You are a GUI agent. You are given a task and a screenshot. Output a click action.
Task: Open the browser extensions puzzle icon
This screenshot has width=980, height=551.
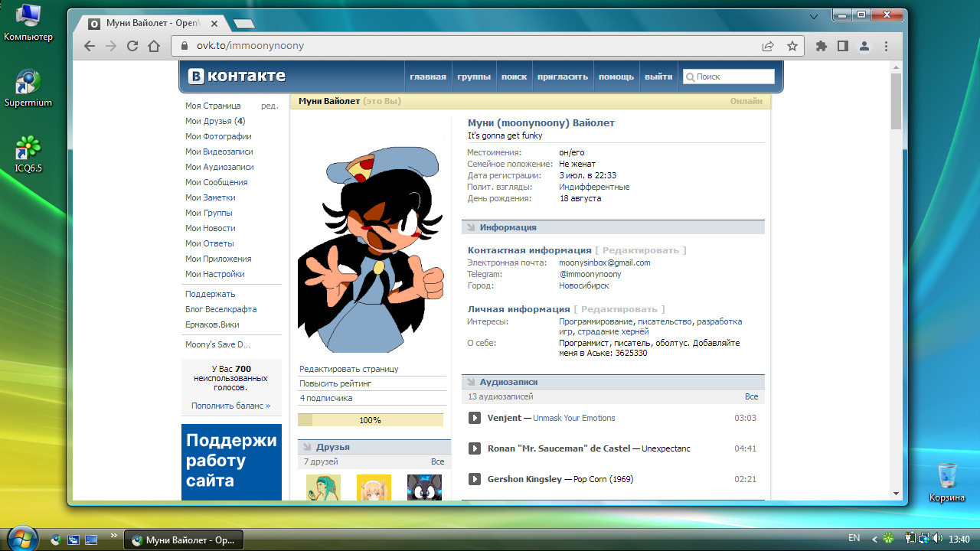[x=822, y=46]
